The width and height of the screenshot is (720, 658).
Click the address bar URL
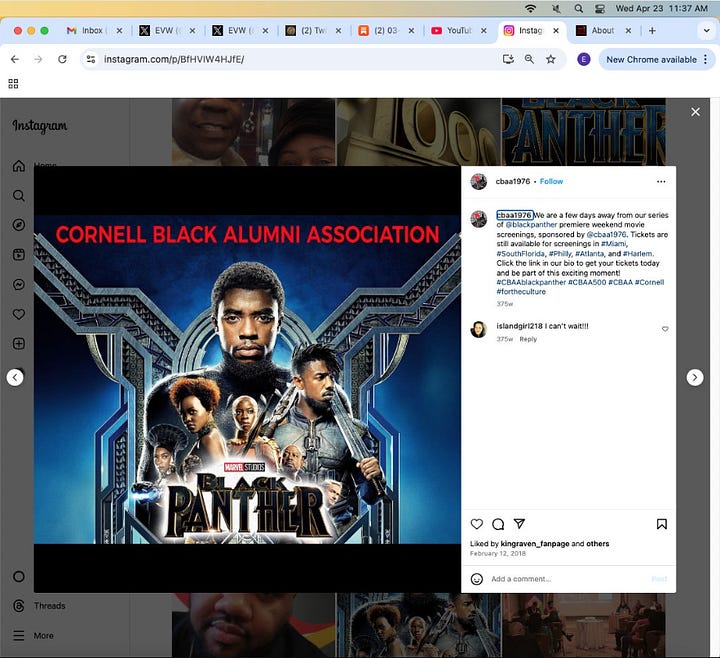point(174,59)
